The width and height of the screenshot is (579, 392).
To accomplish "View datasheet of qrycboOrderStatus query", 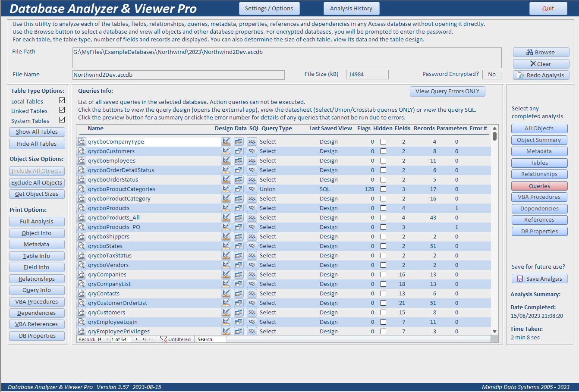I will point(239,179).
